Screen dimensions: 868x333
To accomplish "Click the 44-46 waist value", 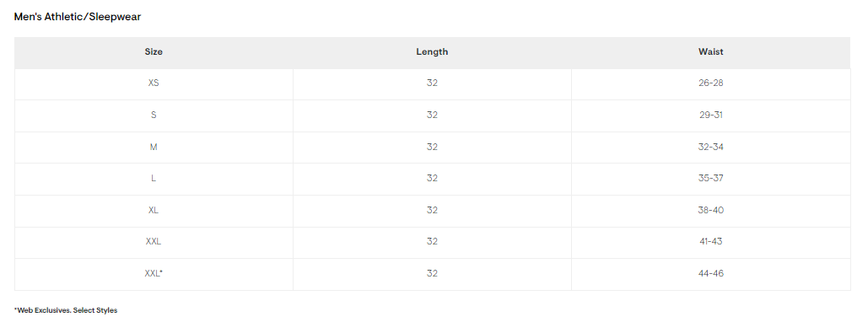I will tap(711, 274).
